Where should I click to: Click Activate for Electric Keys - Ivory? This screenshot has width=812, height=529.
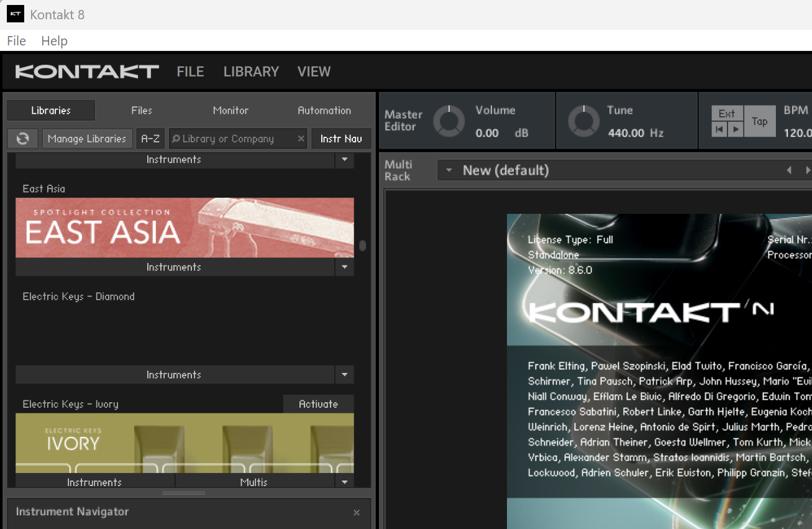(x=318, y=404)
